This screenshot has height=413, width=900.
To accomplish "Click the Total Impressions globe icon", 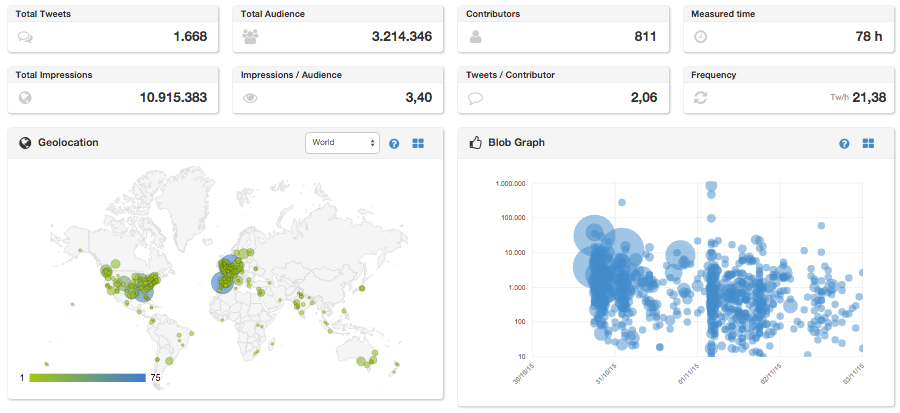I will click(25, 98).
